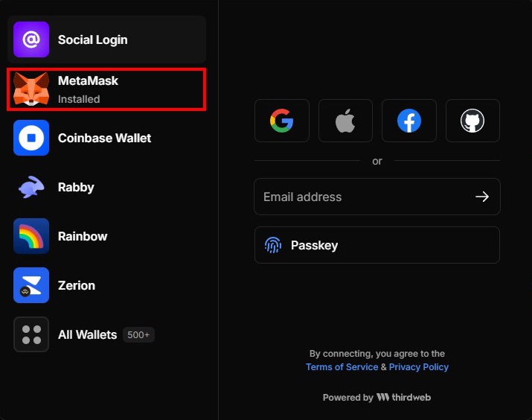Sign in with Google icon
Image resolution: width=532 pixels, height=420 pixels.
281,121
